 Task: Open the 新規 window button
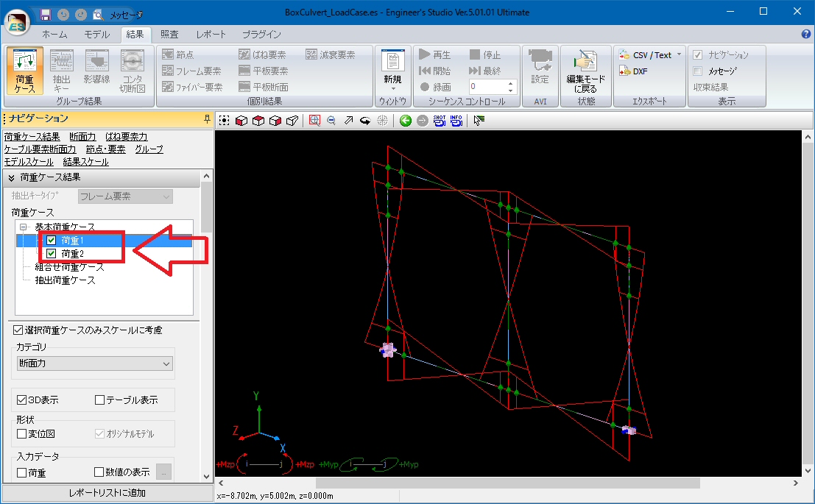pyautogui.click(x=392, y=71)
